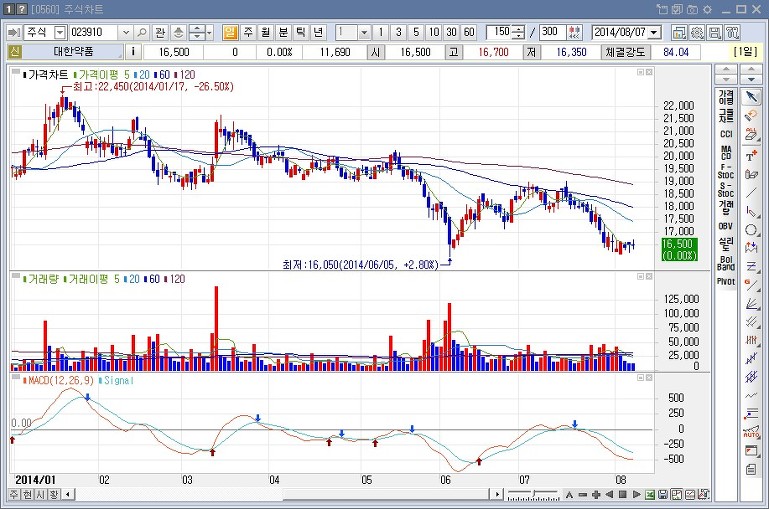Click the zoom-in plus icon in bottom bar
This screenshot has height=509, width=769.
tap(596, 494)
